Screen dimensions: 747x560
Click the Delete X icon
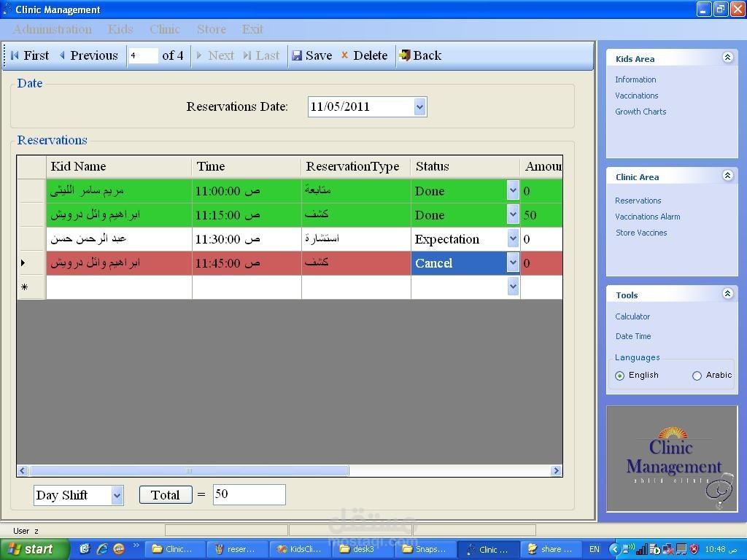point(344,55)
